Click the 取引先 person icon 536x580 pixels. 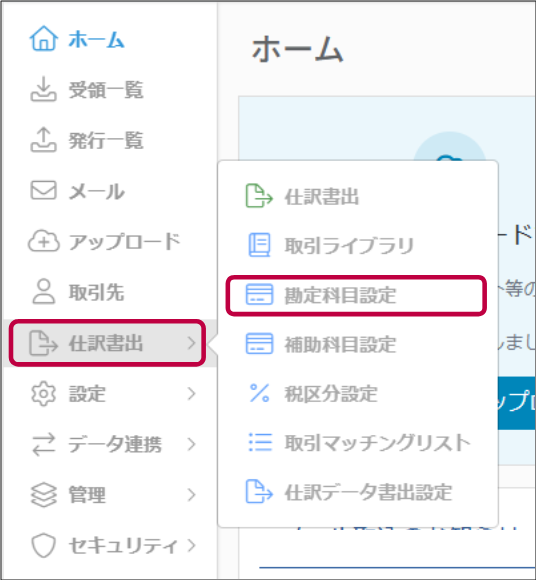44,292
